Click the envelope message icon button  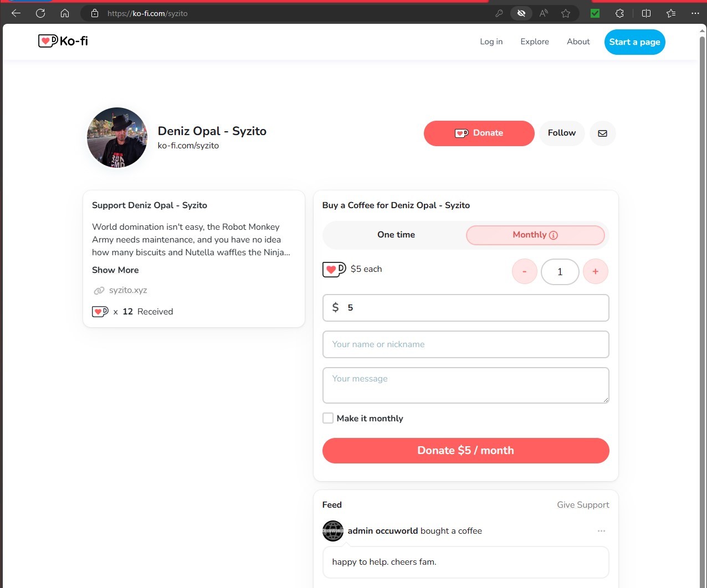click(x=602, y=133)
